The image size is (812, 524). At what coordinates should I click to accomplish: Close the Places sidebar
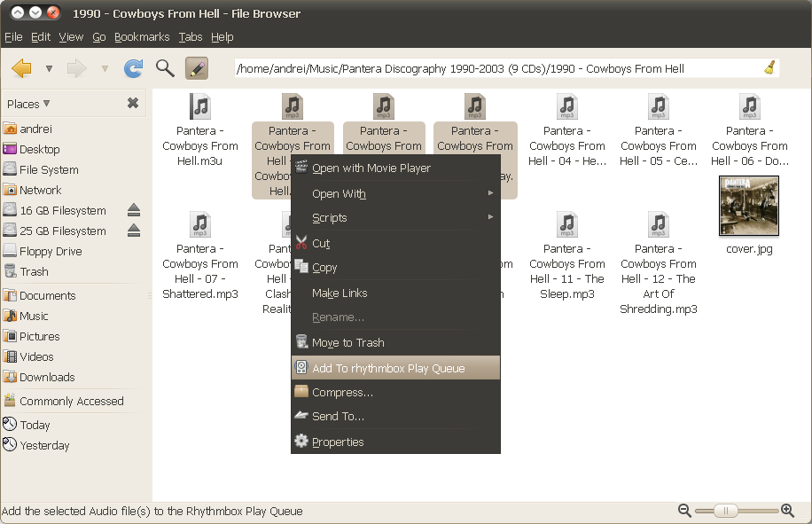coord(134,103)
